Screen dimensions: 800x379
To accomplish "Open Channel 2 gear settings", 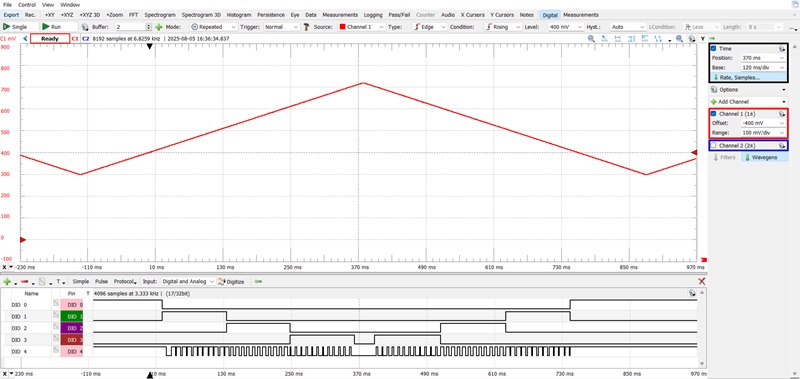I will [781, 146].
